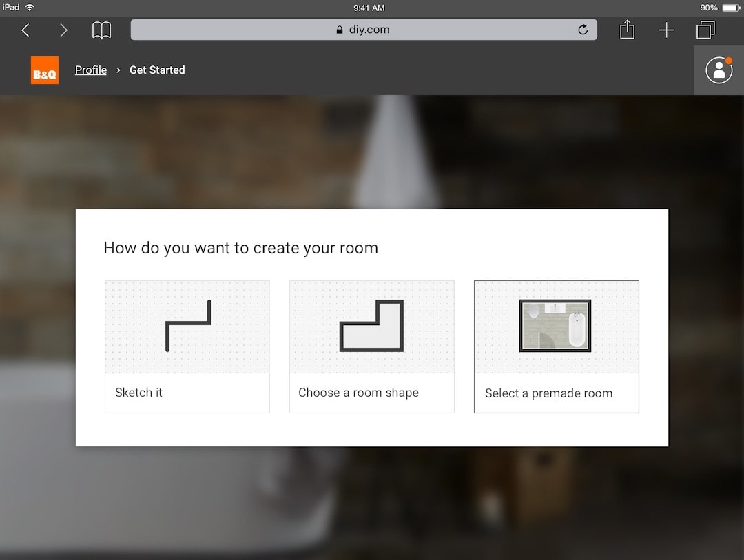Choose the Sketch it card
The image size is (744, 560).
point(187,346)
